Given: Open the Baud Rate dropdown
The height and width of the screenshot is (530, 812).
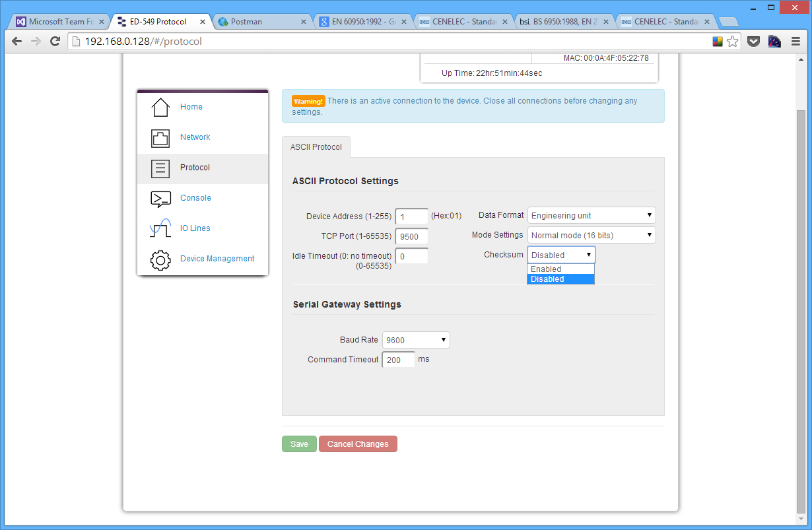Looking at the screenshot, I should 416,339.
